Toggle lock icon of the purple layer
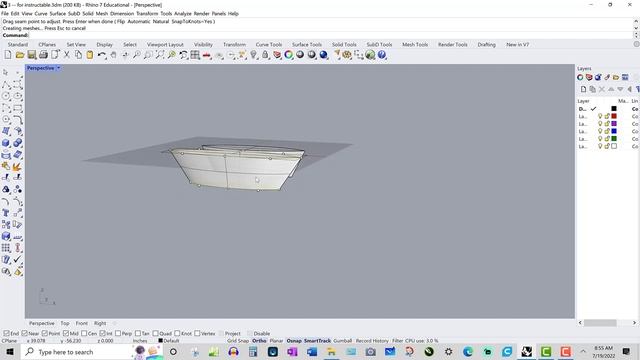 click(607, 124)
